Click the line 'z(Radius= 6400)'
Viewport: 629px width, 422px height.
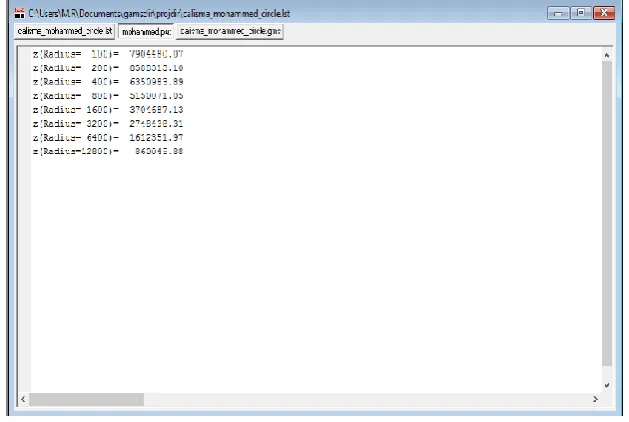(x=108, y=138)
